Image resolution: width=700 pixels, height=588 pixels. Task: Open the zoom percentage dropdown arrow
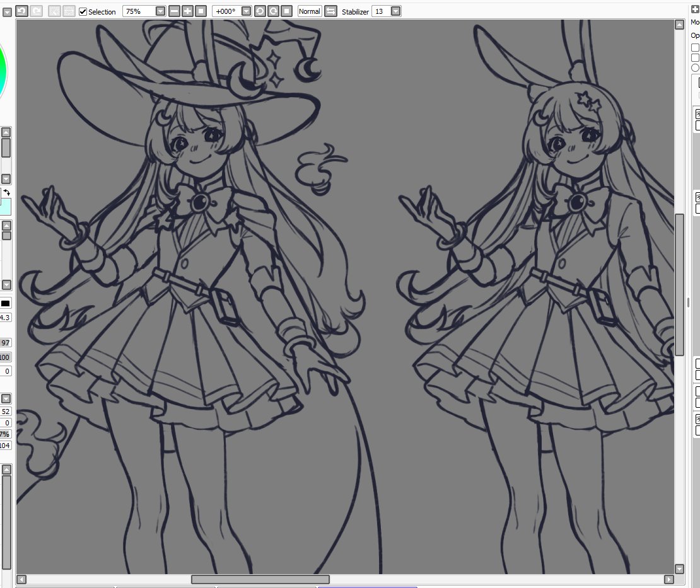(161, 11)
